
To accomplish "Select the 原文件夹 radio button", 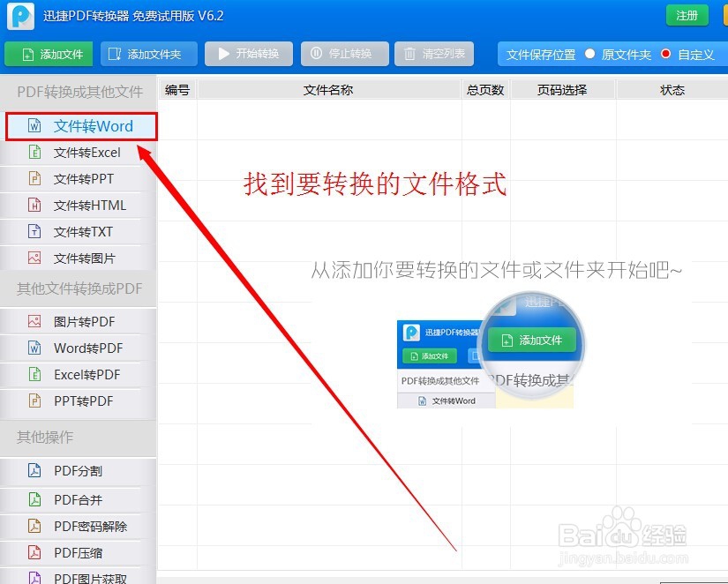I will tap(590, 54).
